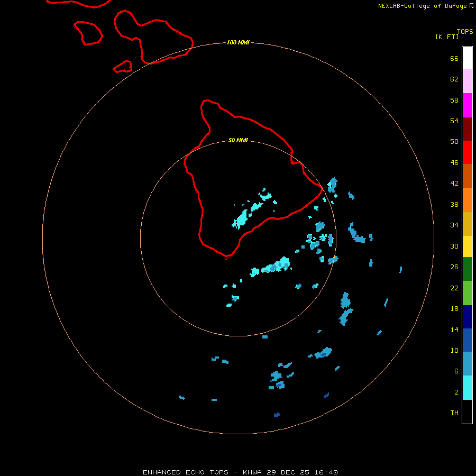Click the light blue swatch between 10 and 6

coord(467,364)
